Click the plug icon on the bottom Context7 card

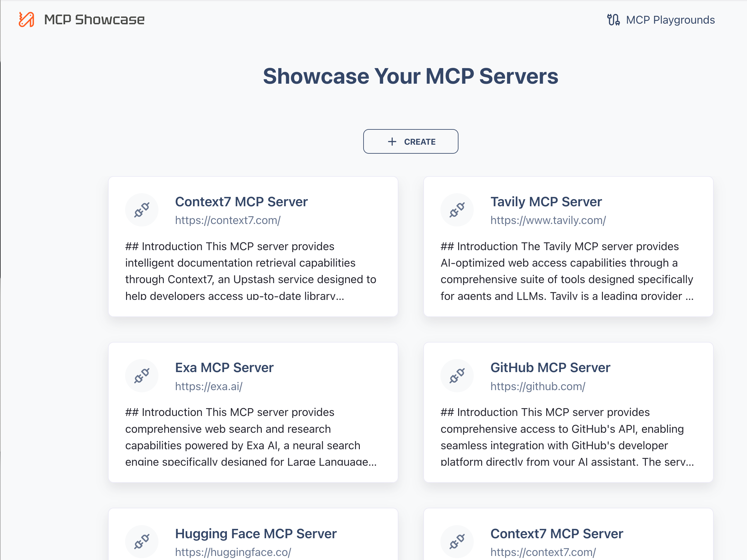pos(457,541)
